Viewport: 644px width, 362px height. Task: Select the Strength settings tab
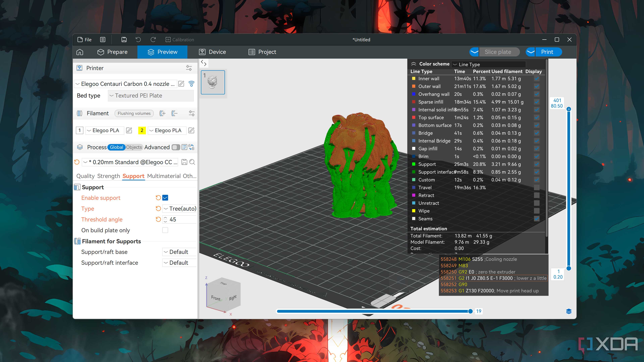tap(109, 176)
